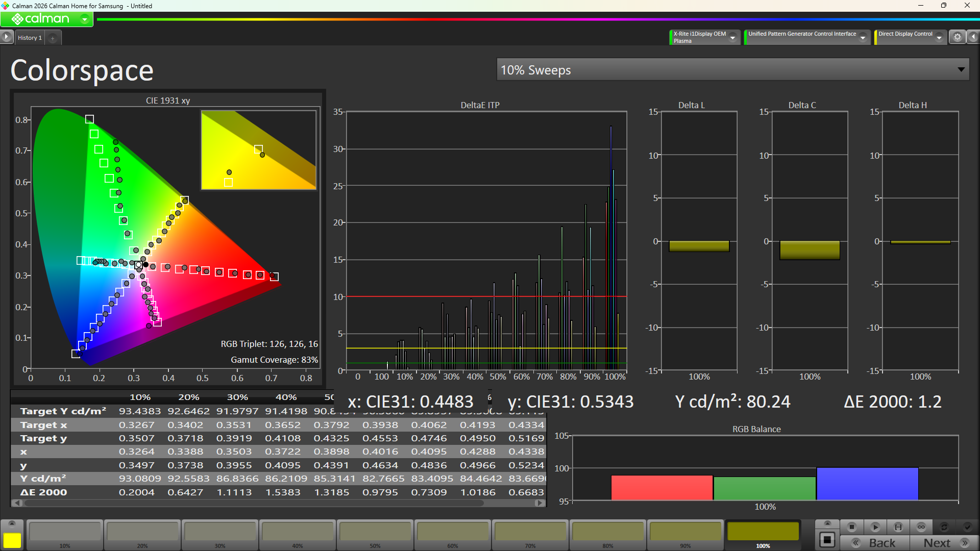Click the workflow play arrow beside History
Screen dimensions: 980x551
tap(6, 37)
